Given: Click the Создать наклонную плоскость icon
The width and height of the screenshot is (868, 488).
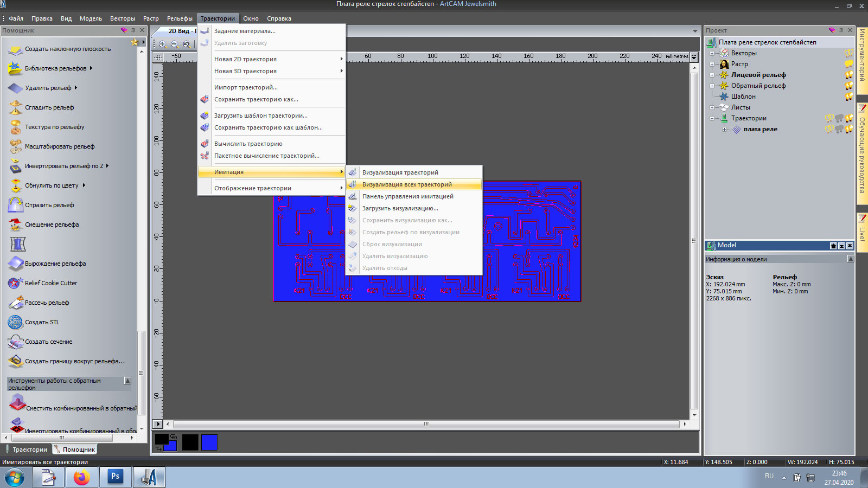Looking at the screenshot, I should click(x=16, y=49).
